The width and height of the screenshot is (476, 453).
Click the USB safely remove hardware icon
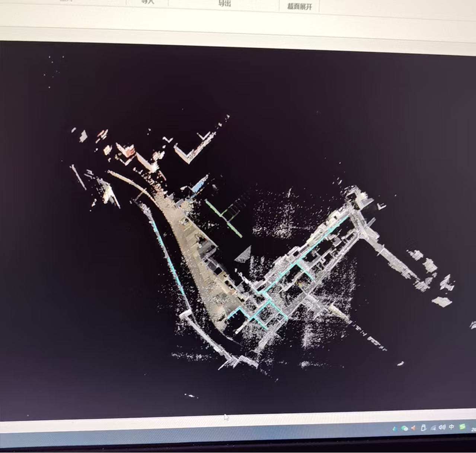423,428
